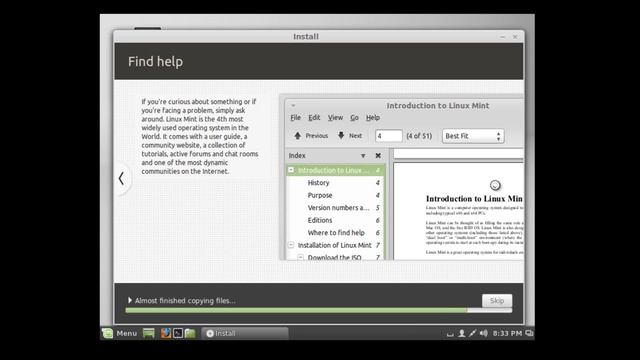Collapse the 'Introduction to Linux' index entry
The width and height of the screenshot is (640, 360).
(x=291, y=170)
